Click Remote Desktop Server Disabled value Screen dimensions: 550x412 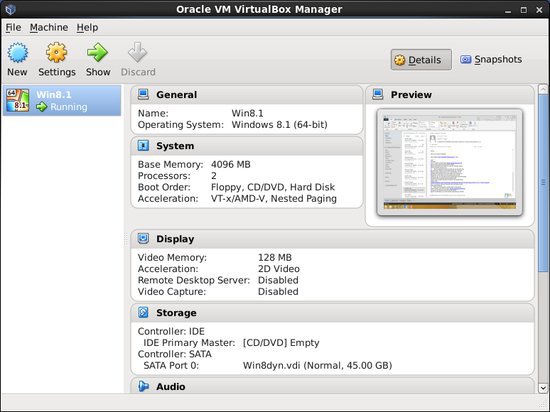point(278,280)
